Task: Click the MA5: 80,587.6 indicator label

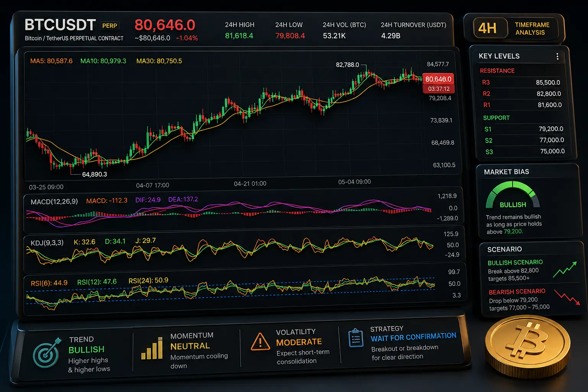Action: [x=51, y=61]
